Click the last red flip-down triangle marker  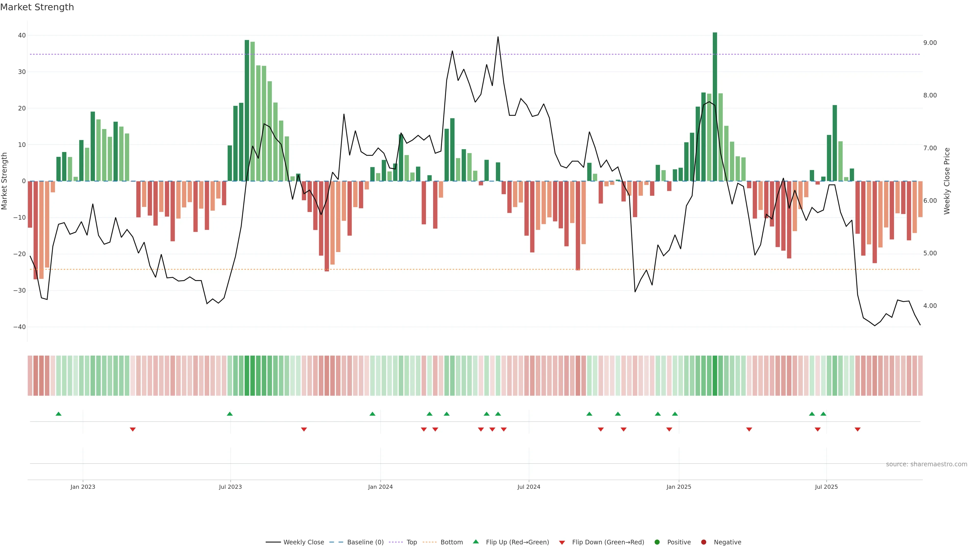point(857,429)
